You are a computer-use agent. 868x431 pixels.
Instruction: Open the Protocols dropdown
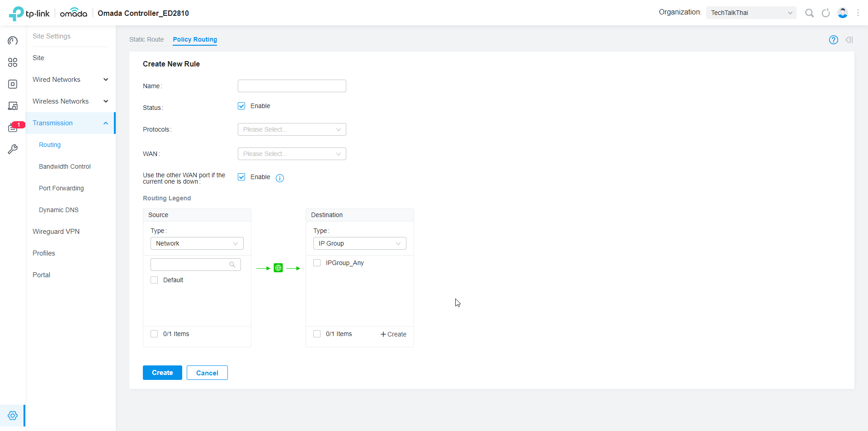tap(292, 129)
